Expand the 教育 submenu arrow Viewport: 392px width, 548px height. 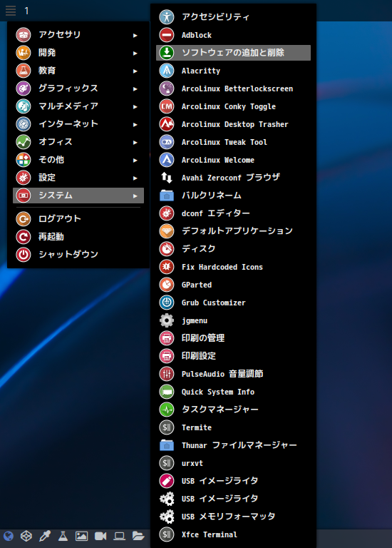(135, 71)
